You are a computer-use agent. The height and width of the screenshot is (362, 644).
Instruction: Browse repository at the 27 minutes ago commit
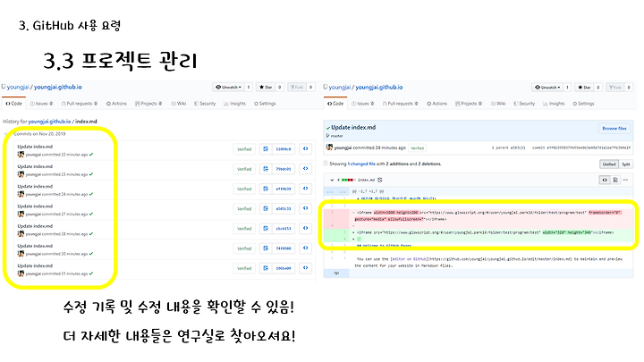pos(306,208)
